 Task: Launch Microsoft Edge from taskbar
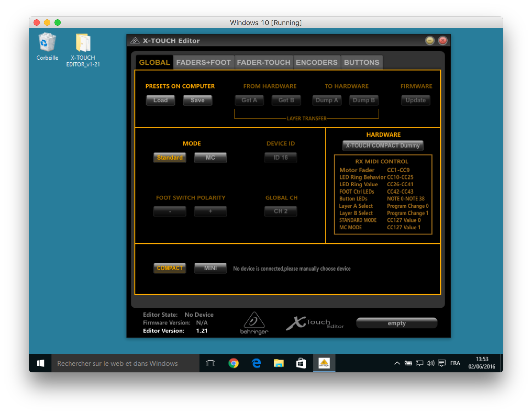pos(256,363)
